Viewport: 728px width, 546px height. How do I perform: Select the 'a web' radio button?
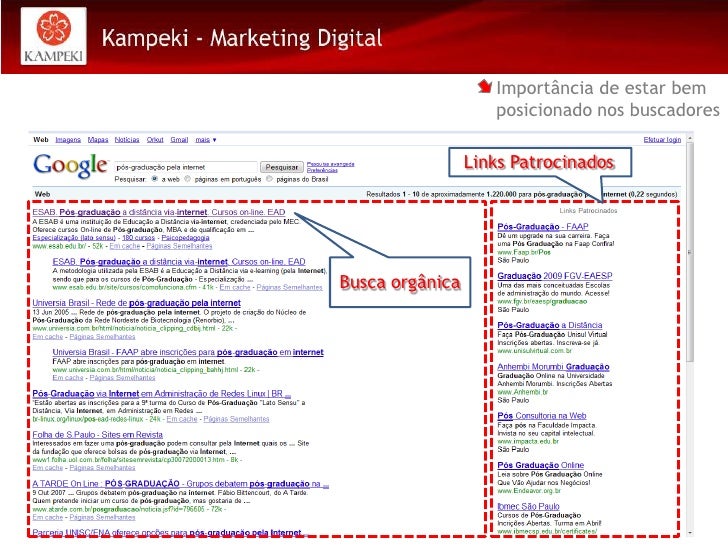(155, 179)
